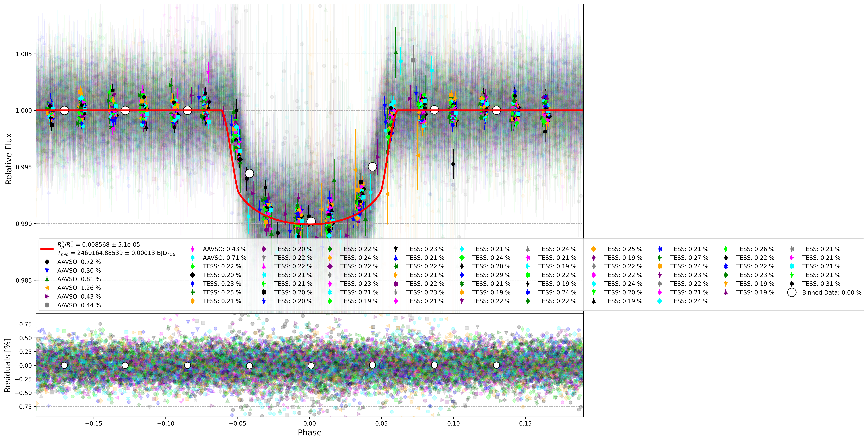The image size is (868, 441).
Task: Click the 'Phase' x-axis label
Action: 310,433
